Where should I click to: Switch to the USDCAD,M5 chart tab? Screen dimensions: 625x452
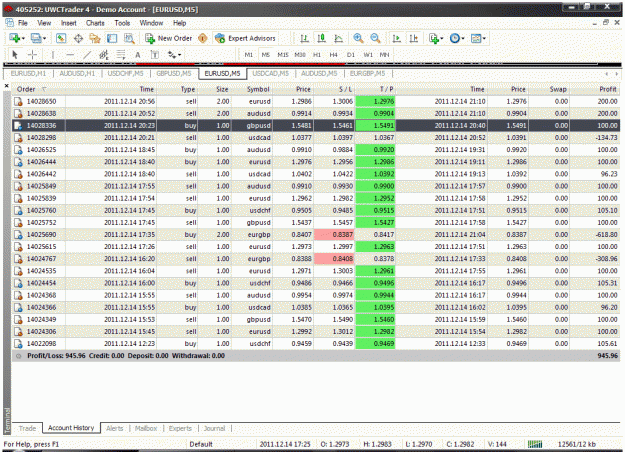pyautogui.click(x=271, y=73)
